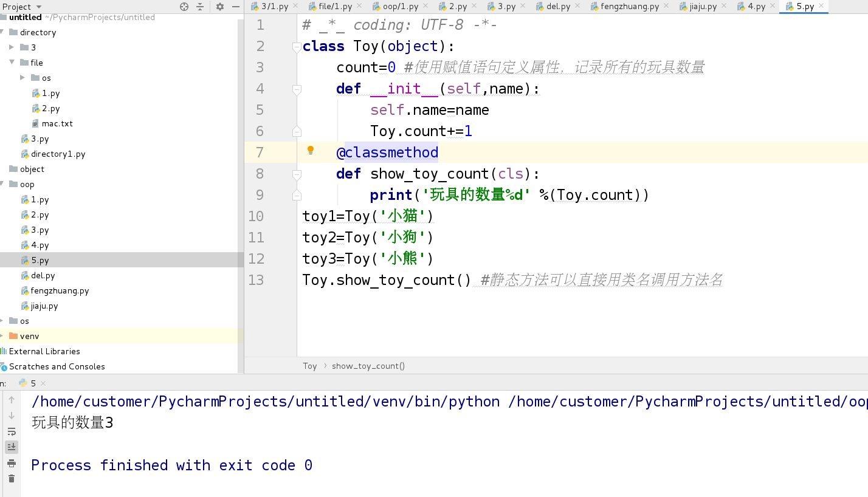This screenshot has width=868, height=497.
Task: Click the up arrow in Run toolbar
Action: pos(11,400)
